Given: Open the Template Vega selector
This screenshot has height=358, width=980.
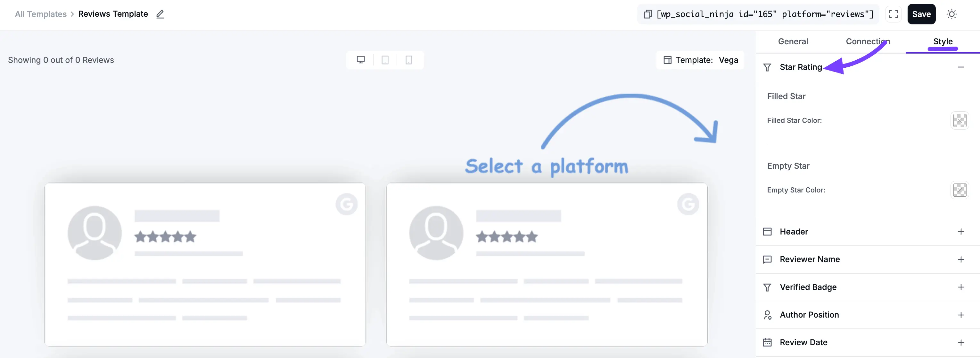Looking at the screenshot, I should click(x=700, y=60).
